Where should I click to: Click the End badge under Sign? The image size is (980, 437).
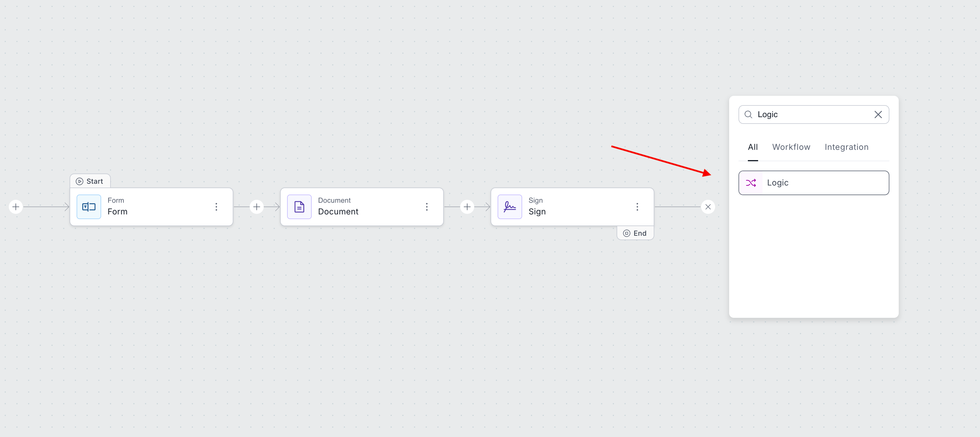pyautogui.click(x=635, y=233)
